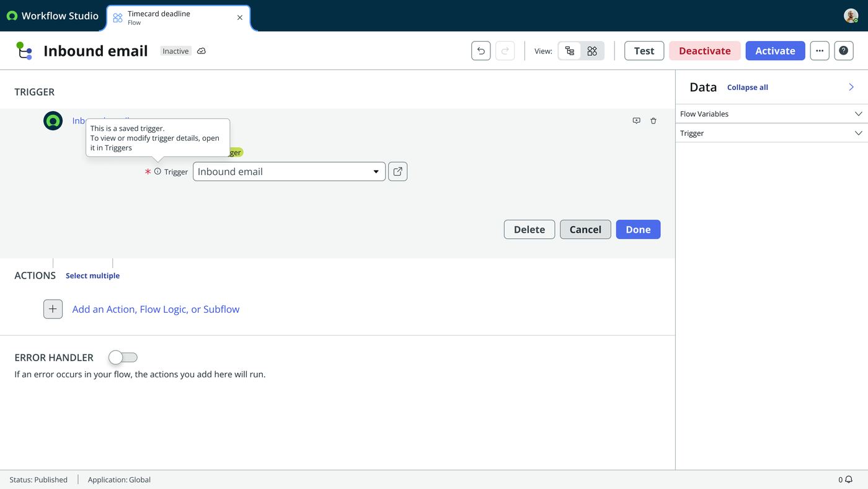Open the help question mark icon
This screenshot has width=868, height=489.
point(844,51)
